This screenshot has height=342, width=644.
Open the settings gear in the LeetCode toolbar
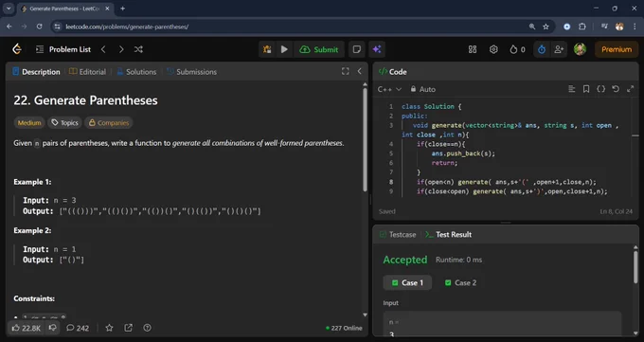coord(493,49)
